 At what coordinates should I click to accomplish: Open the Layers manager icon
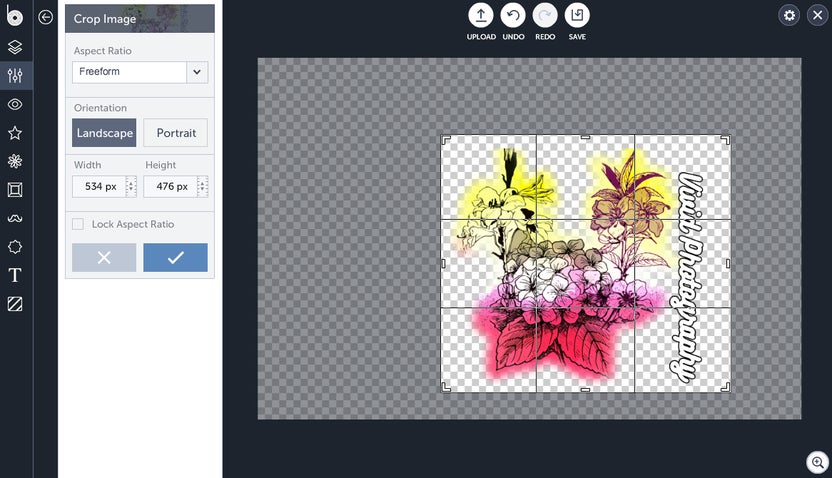click(15, 47)
